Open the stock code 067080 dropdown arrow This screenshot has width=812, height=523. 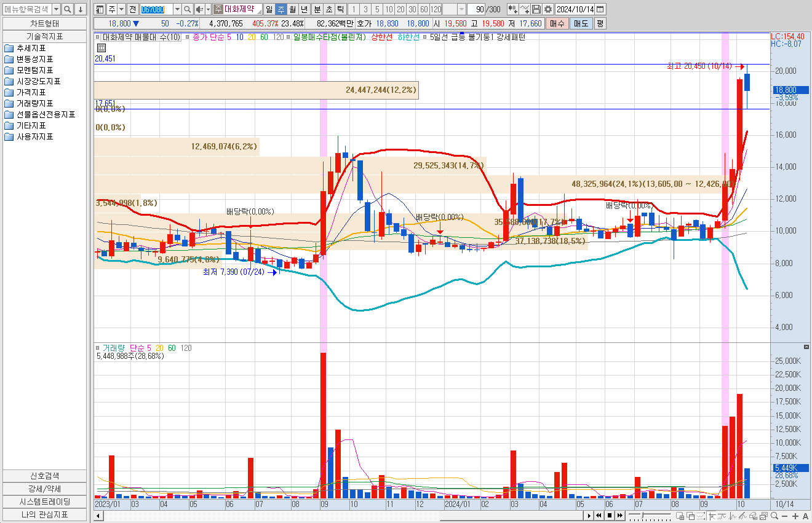click(177, 9)
